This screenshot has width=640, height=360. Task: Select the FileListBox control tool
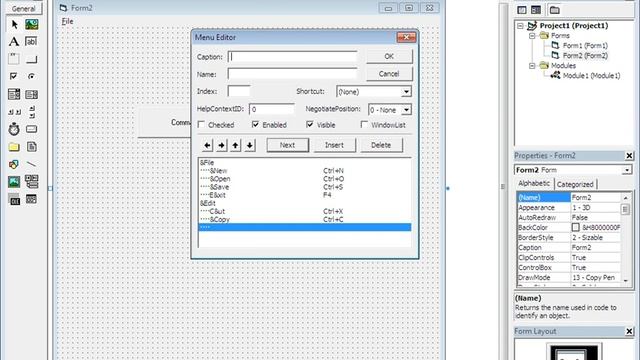[x=31, y=147]
